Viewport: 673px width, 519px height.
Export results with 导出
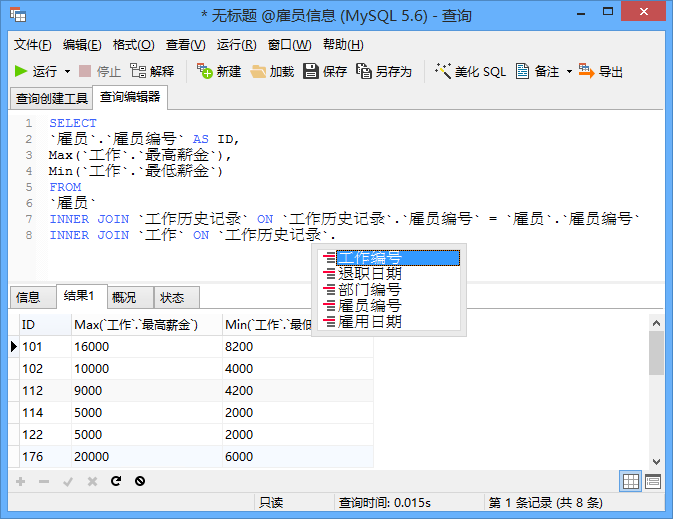pyautogui.click(x=600, y=71)
